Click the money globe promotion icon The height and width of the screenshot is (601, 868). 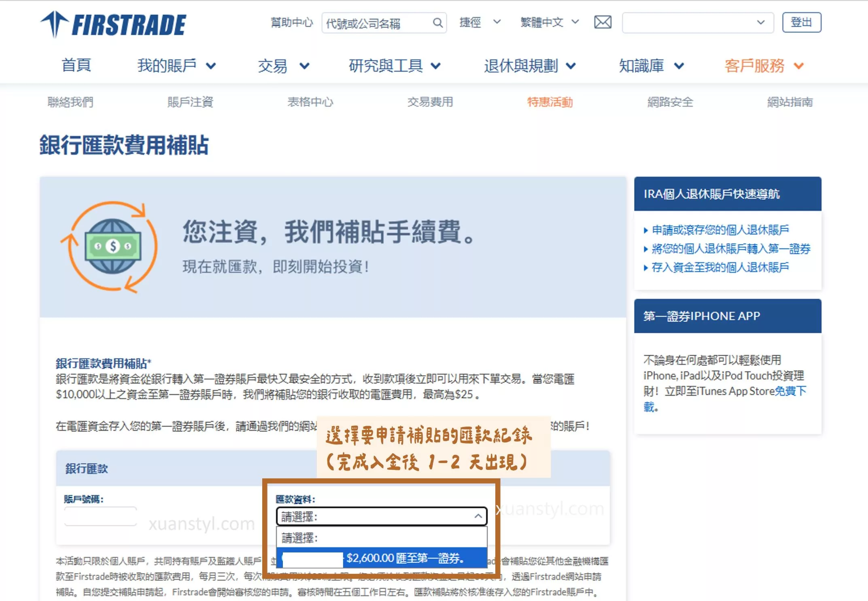(109, 246)
